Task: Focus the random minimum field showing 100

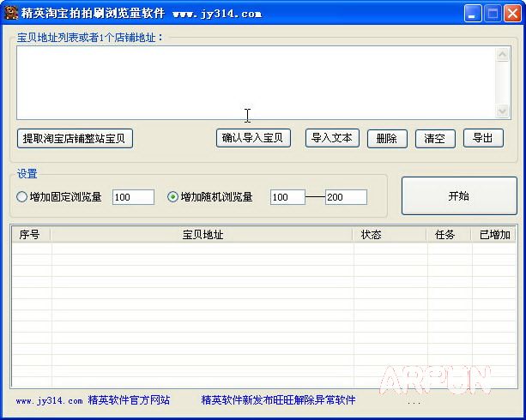Action: pos(287,197)
